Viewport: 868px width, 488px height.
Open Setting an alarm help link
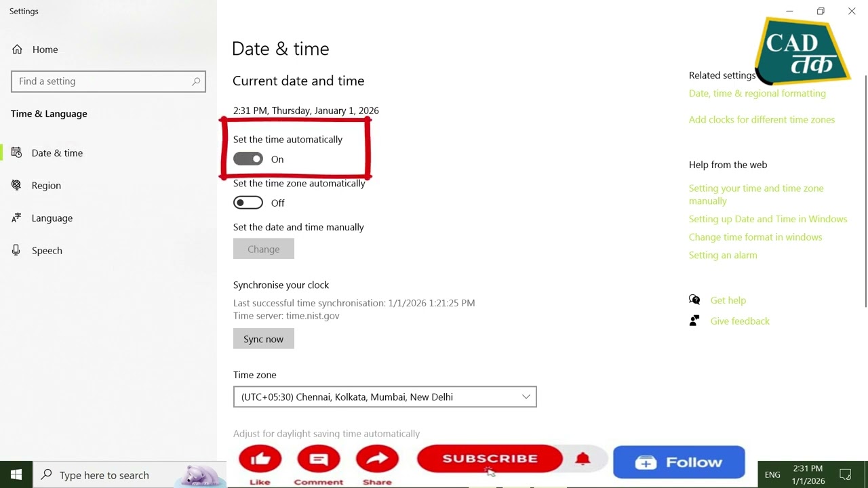pyautogui.click(x=723, y=256)
